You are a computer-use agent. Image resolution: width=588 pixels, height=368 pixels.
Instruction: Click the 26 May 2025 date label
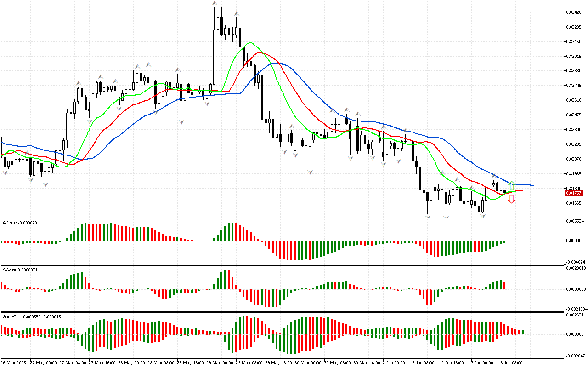pyautogui.click(x=14, y=363)
